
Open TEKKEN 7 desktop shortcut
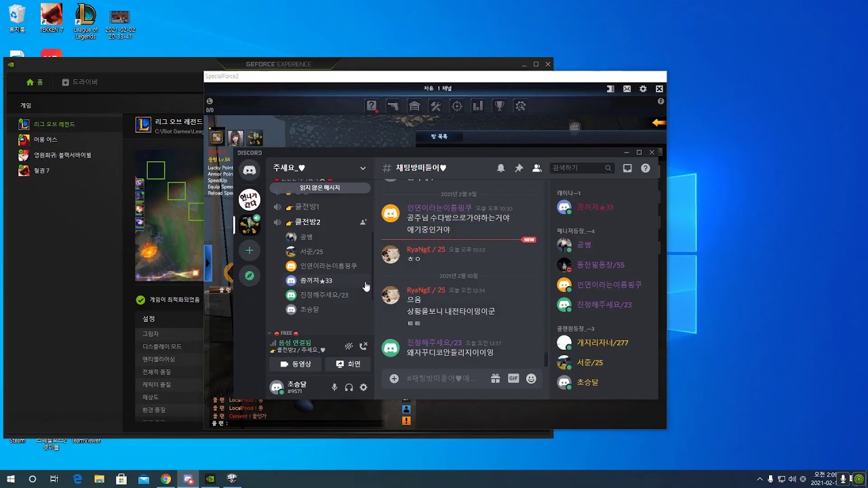click(51, 18)
